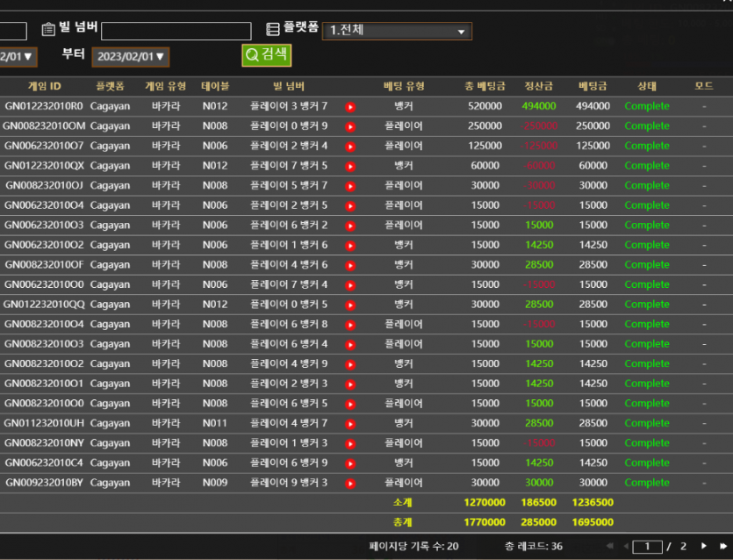Jump to last page arrow

[x=723, y=546]
